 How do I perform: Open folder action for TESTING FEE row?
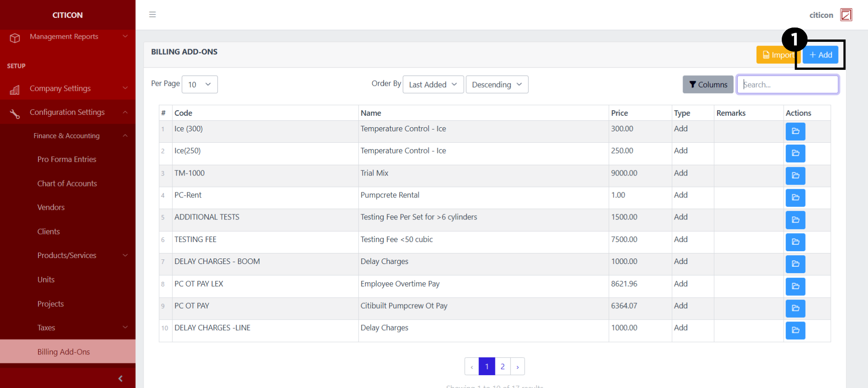pyautogui.click(x=795, y=242)
